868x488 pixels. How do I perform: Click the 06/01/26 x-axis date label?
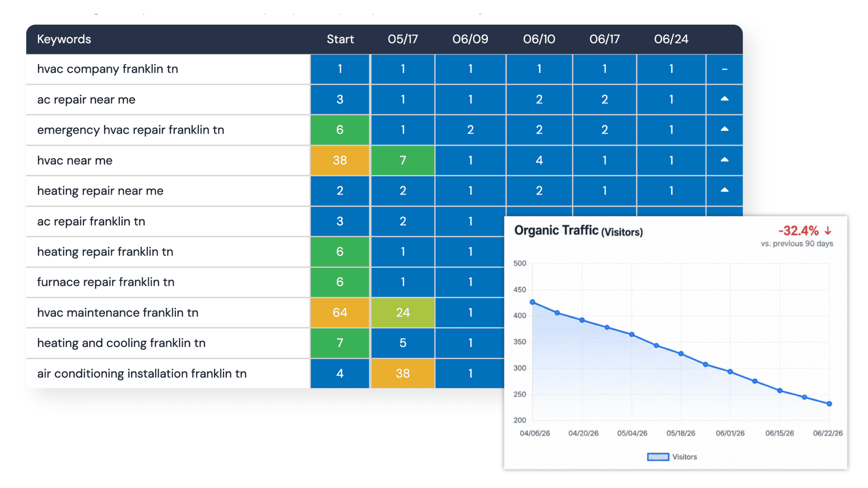730,433
